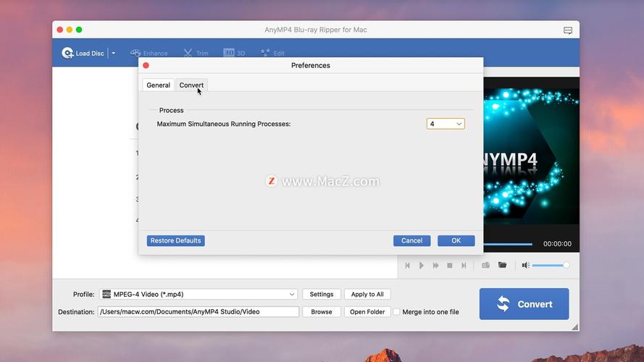Viewport: 644px width, 362px height.
Task: Open the Load Disc dropdown arrow
Action: [113, 53]
